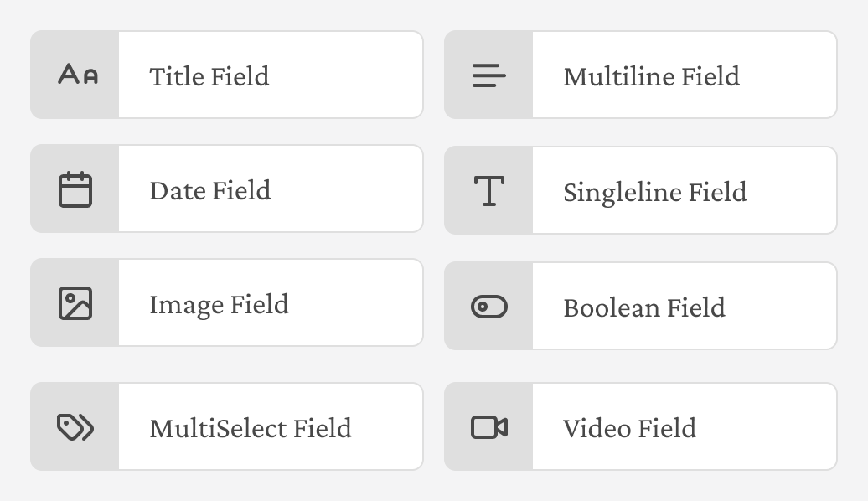Click the Multiline Field label
This screenshot has width=868, height=501.
point(652,75)
